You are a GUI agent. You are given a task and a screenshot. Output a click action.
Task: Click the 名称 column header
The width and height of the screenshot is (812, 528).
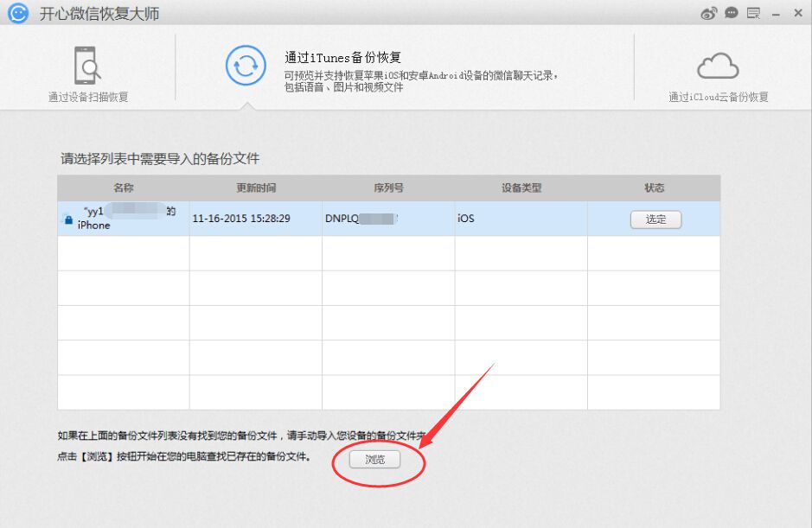pyautogui.click(x=124, y=188)
